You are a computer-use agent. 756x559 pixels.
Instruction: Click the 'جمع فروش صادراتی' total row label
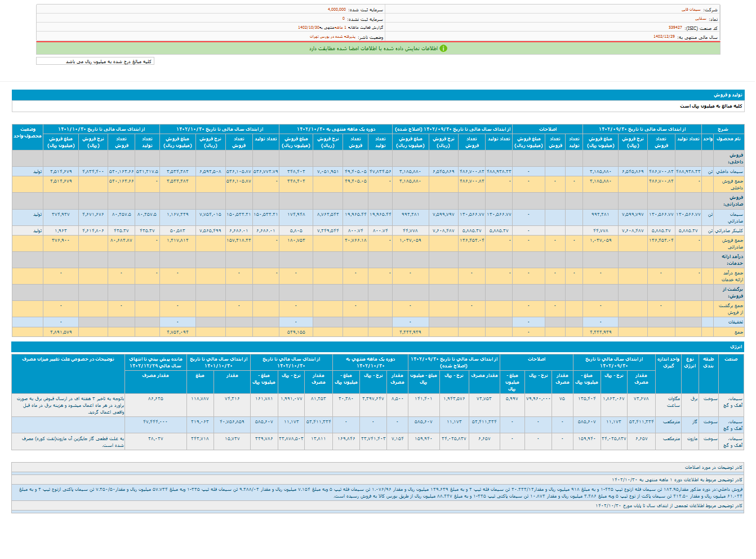(x=732, y=243)
